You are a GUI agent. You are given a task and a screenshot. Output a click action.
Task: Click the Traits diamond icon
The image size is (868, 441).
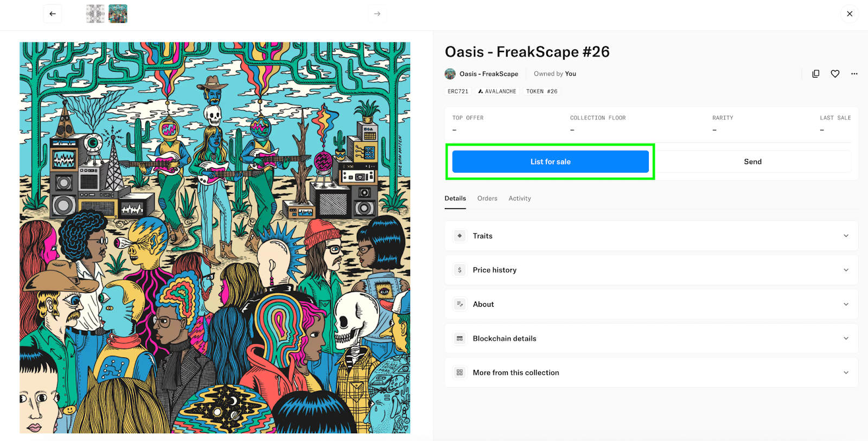point(460,236)
